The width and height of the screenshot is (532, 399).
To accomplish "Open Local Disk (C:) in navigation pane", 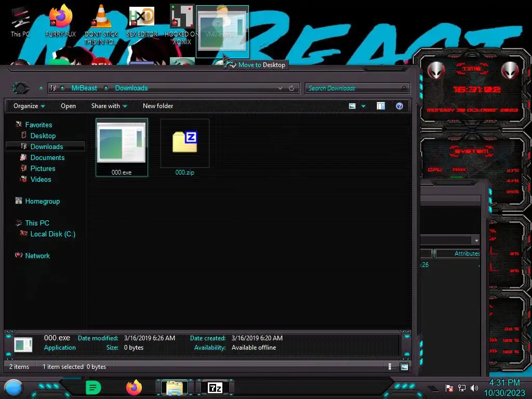I will (x=52, y=234).
